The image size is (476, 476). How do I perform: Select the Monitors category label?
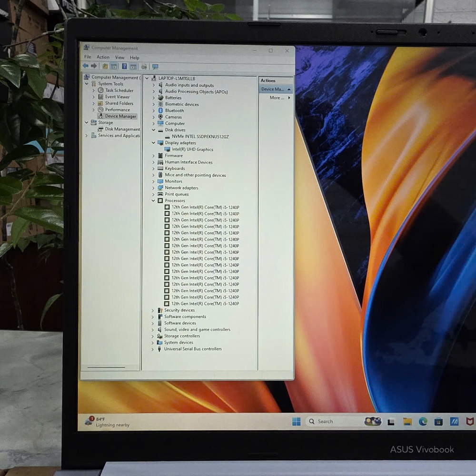[x=173, y=181]
